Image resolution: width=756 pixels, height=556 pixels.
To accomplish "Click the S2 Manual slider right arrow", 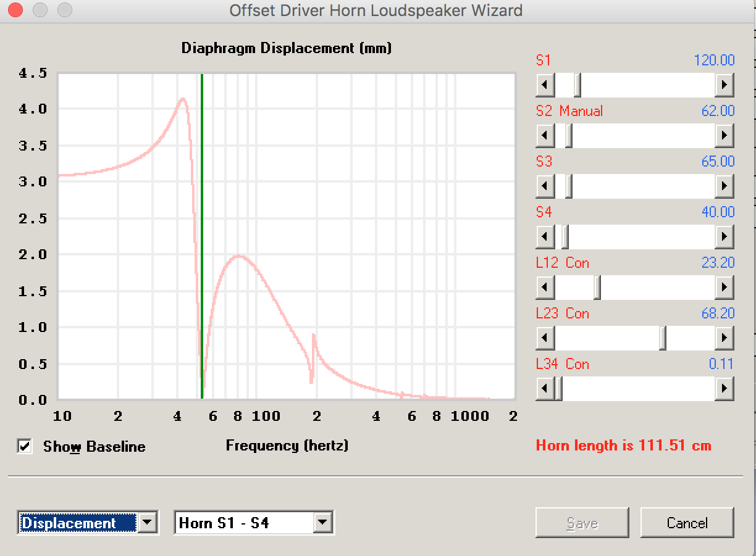I will tap(724, 135).
